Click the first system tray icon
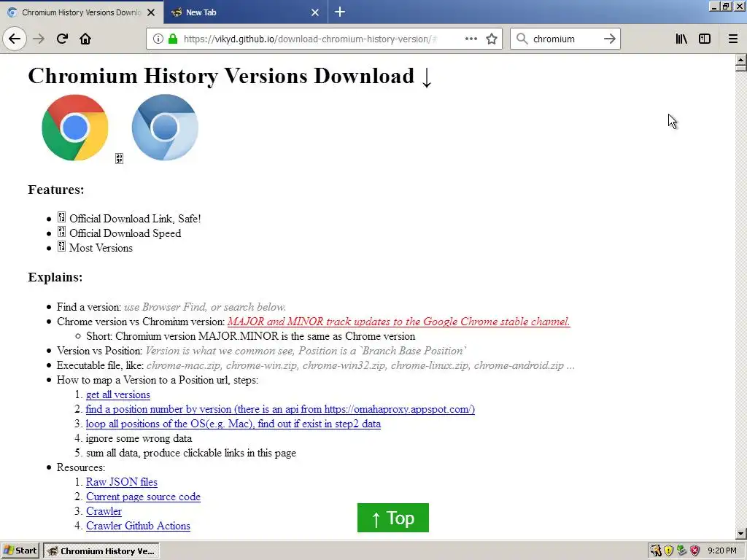The height and width of the screenshot is (560, 747). [x=656, y=551]
